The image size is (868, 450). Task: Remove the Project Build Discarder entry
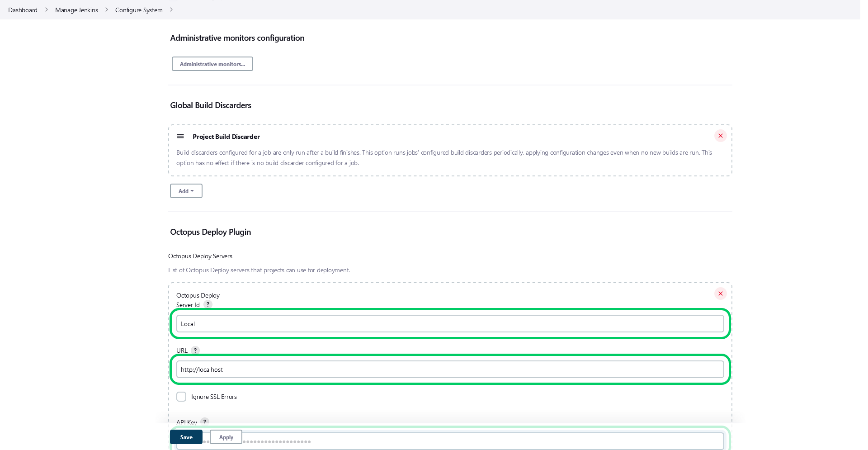720,136
